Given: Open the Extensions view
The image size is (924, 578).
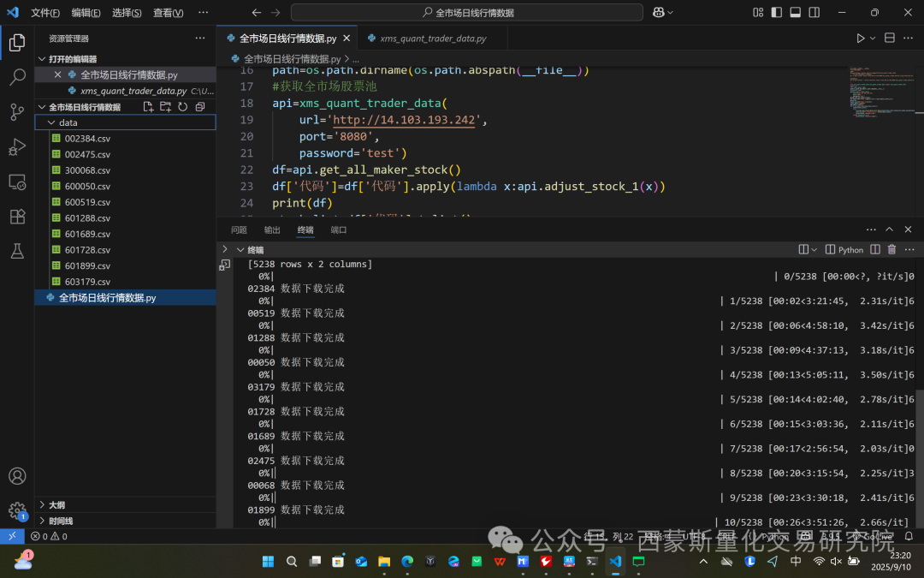Looking at the screenshot, I should point(17,217).
